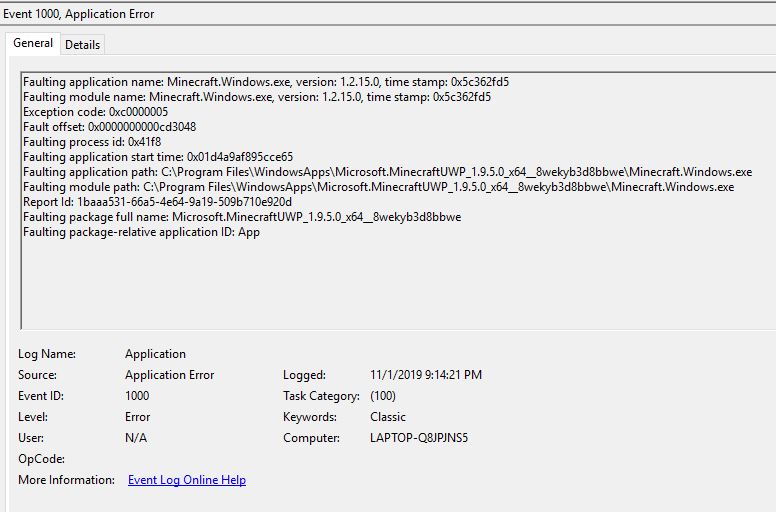Screen dimensions: 776x512
Task: Click the Faulting application start time line
Action: point(158,157)
